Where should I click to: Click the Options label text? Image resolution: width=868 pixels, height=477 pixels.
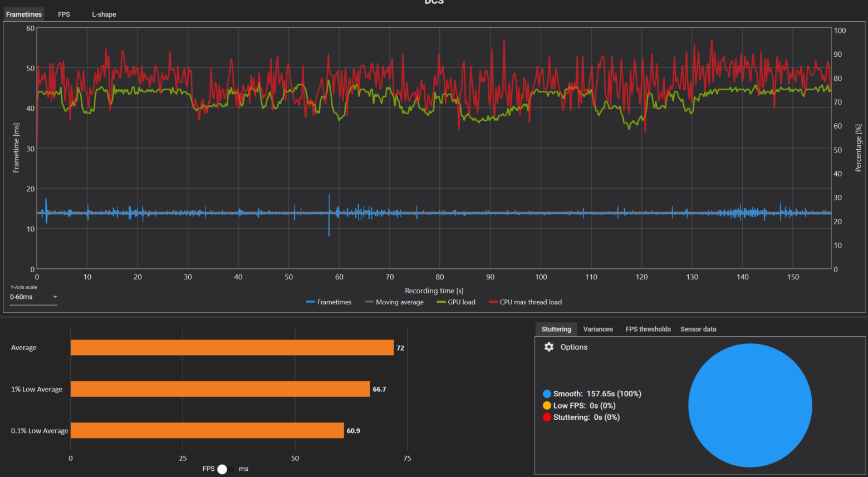pos(574,347)
